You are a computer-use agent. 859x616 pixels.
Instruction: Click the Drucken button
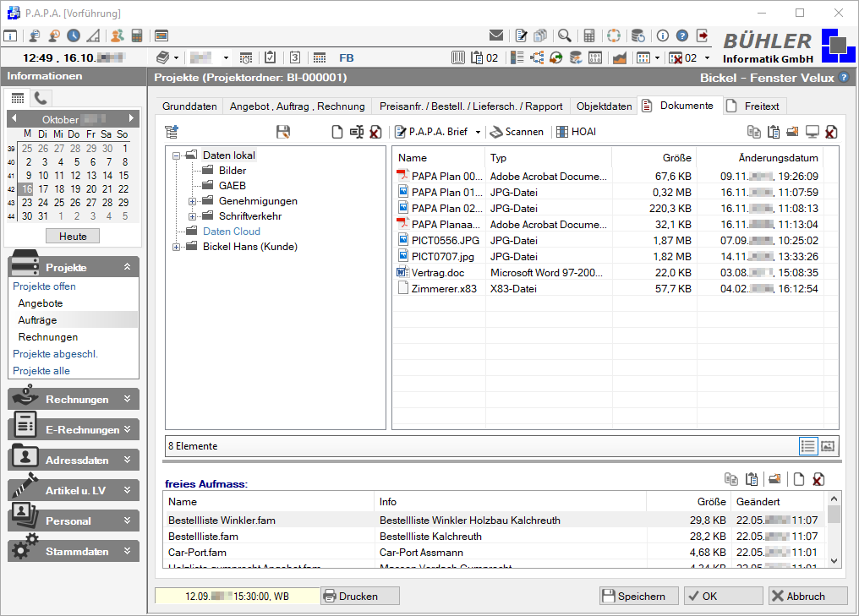[x=360, y=596]
